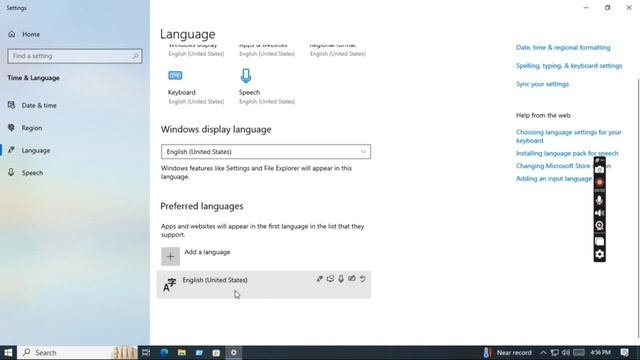Image resolution: width=640 pixels, height=360 pixels.
Task: Open Task View from the taskbar
Action: (146, 353)
